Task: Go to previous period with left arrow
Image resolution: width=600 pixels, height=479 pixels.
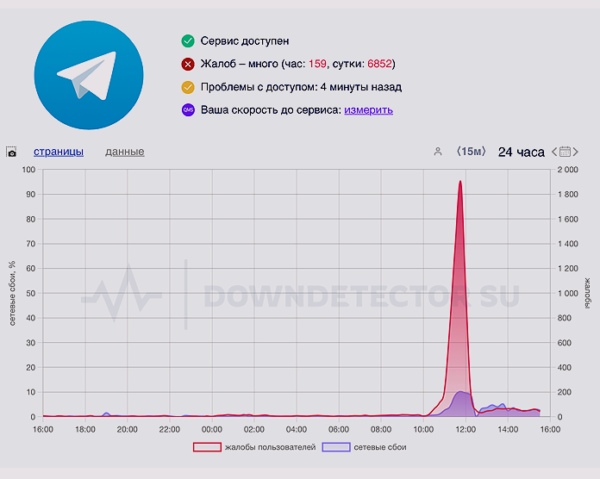Action: tap(554, 152)
